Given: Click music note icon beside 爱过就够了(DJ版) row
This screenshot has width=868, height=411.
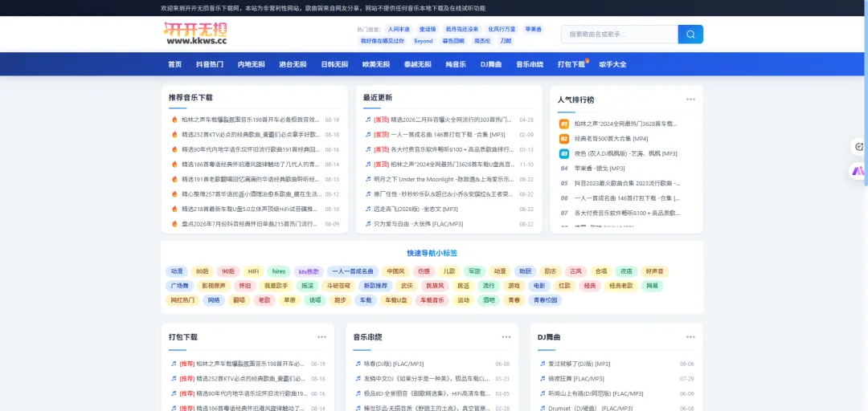Looking at the screenshot, I should (542, 364).
